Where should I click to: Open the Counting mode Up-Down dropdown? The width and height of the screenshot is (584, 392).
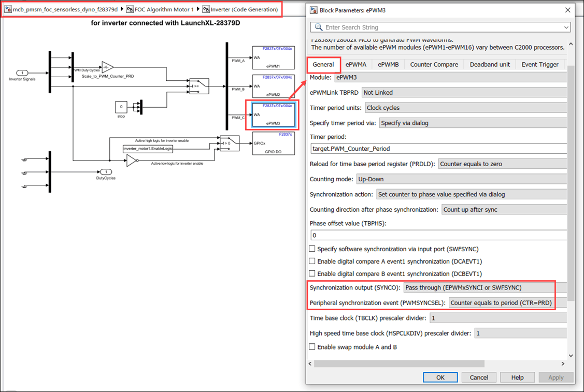(462, 179)
